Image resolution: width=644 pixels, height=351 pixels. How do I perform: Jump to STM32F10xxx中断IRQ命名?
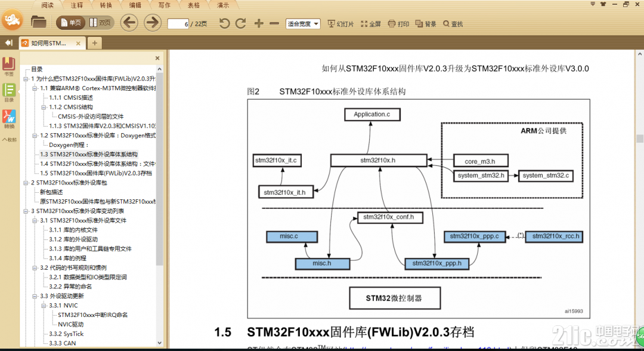coord(93,315)
